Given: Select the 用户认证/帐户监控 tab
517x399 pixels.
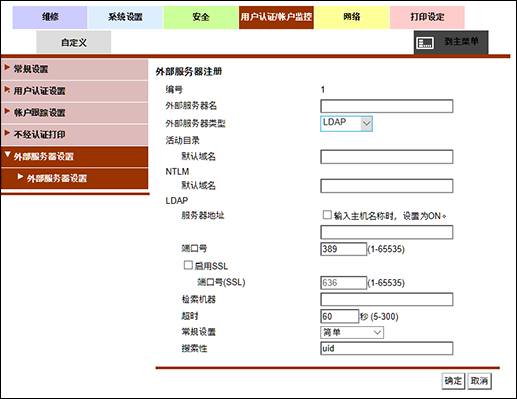Looking at the screenshot, I should tap(276, 17).
